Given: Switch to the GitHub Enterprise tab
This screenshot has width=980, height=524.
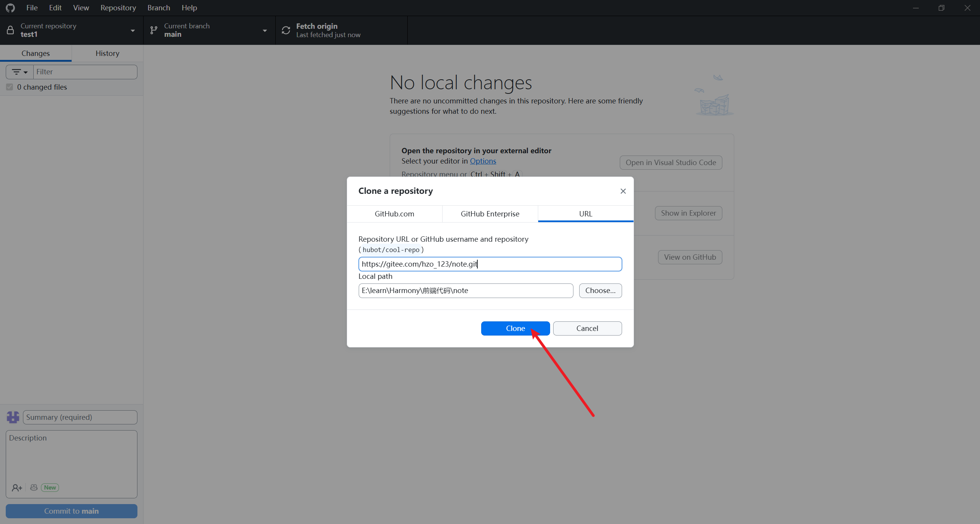Looking at the screenshot, I should point(490,214).
